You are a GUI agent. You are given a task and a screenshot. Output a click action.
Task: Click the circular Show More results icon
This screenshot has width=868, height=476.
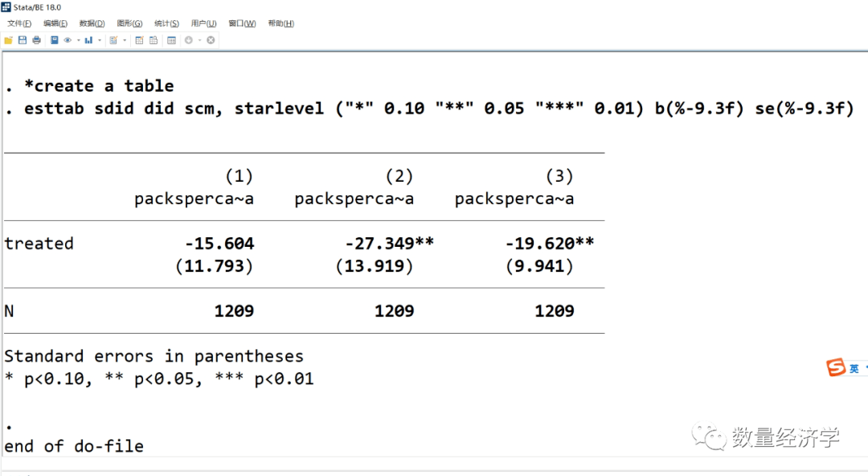[190, 40]
